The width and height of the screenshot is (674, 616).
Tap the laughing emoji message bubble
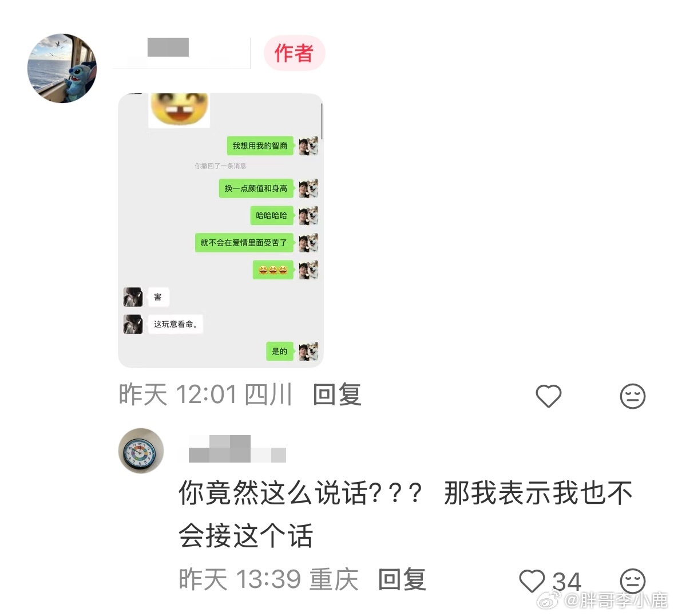[273, 270]
